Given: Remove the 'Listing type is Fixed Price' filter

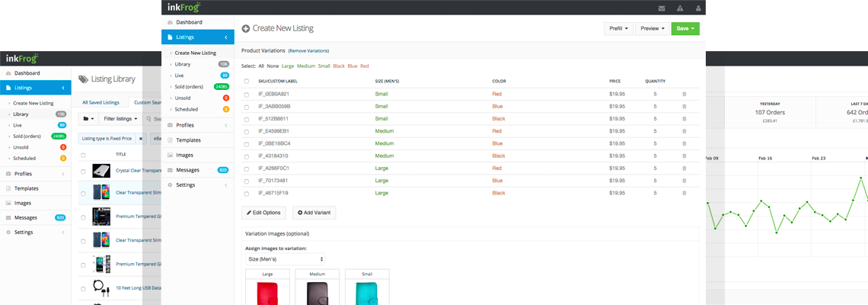Looking at the screenshot, I should 141,139.
